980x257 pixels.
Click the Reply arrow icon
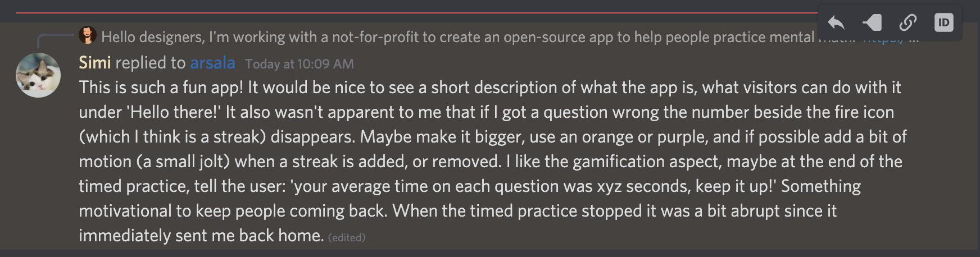(x=836, y=23)
